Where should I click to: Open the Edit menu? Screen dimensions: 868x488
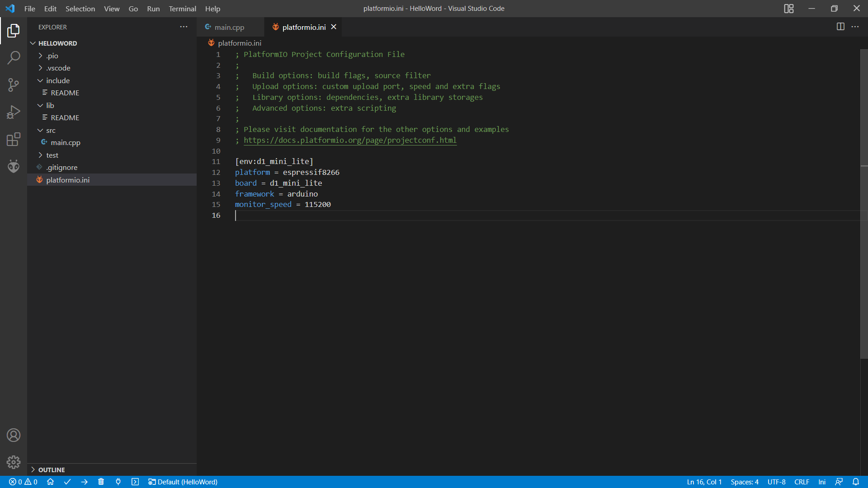[50, 9]
